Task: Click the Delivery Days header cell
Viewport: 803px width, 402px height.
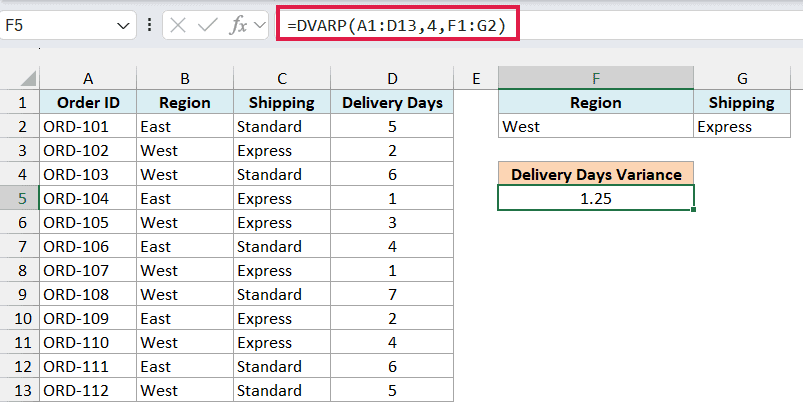Action: (392, 102)
